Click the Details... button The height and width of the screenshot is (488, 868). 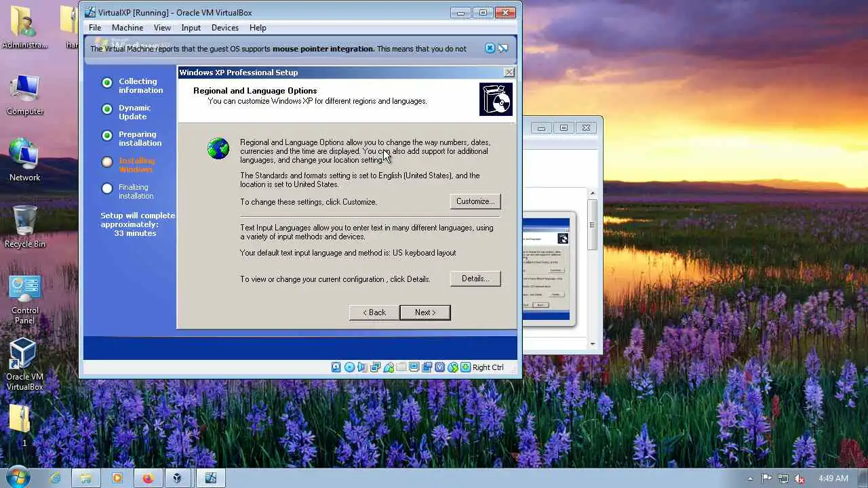click(x=475, y=279)
